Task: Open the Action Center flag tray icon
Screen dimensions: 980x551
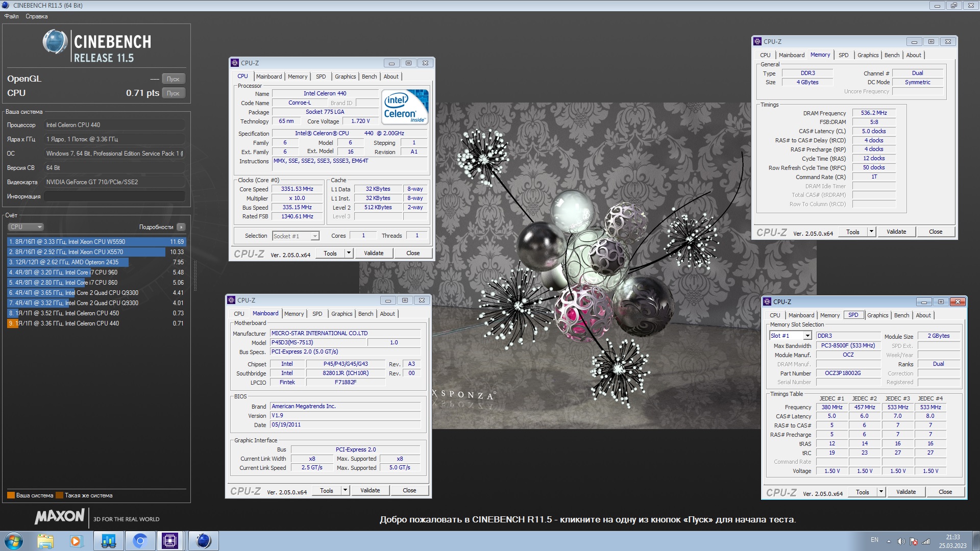Action: (x=914, y=541)
